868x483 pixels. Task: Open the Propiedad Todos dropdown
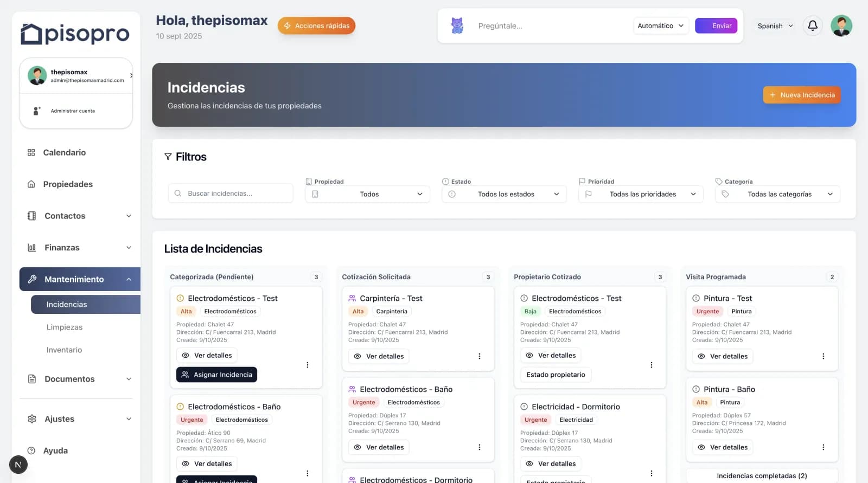(367, 194)
